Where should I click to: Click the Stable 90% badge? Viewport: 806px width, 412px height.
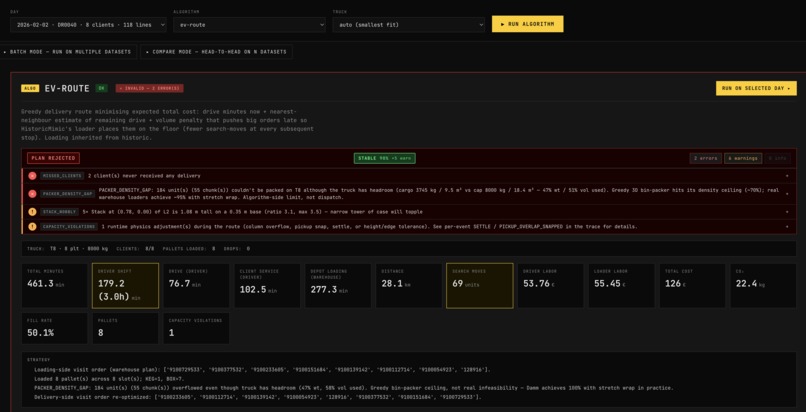[x=384, y=158]
